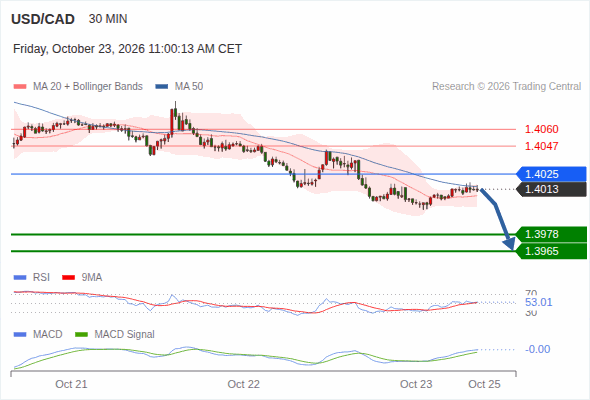This screenshot has height=400, width=590.
Task: Click the MA 50 legend label
Action: (x=189, y=87)
